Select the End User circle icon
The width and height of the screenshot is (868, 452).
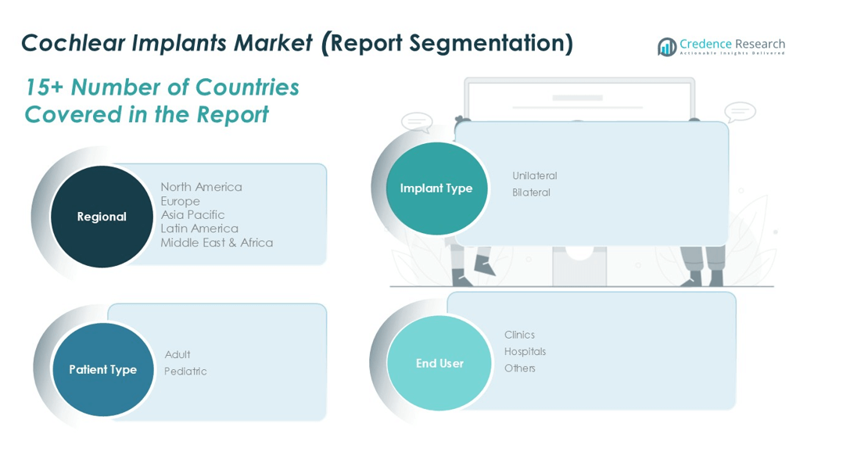[439, 363]
